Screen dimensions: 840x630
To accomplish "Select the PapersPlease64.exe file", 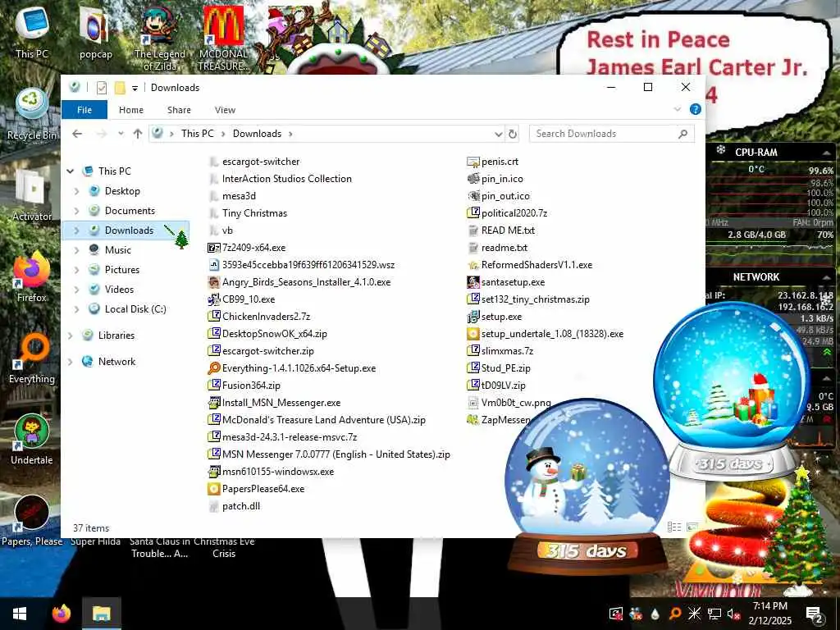I will (x=256, y=489).
